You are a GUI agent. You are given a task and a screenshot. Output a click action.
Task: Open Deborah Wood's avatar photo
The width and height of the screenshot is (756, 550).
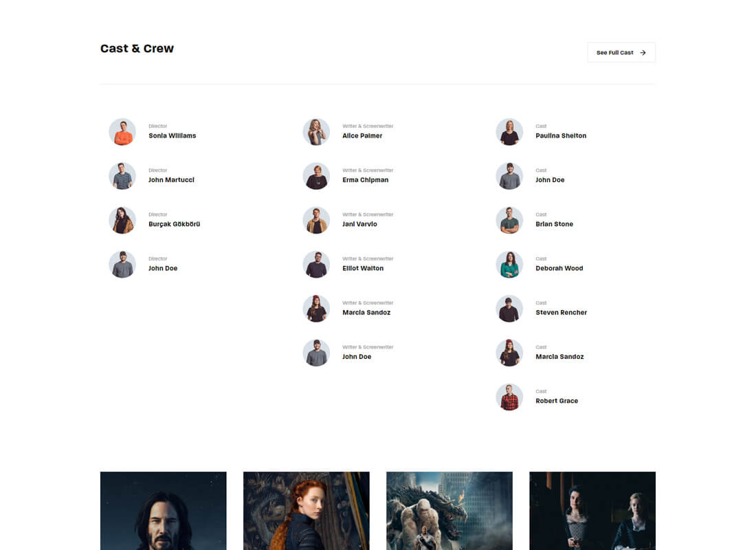[510, 265]
